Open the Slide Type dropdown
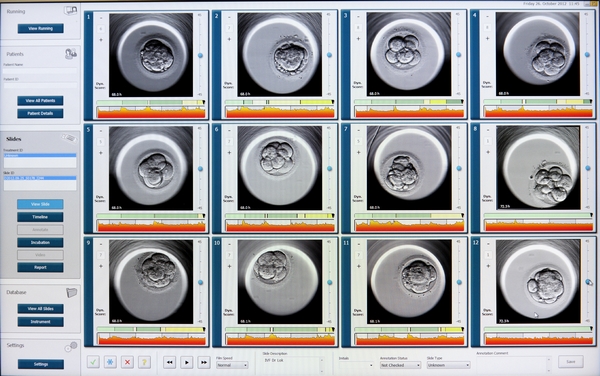The height and width of the screenshot is (376, 600). [448, 365]
